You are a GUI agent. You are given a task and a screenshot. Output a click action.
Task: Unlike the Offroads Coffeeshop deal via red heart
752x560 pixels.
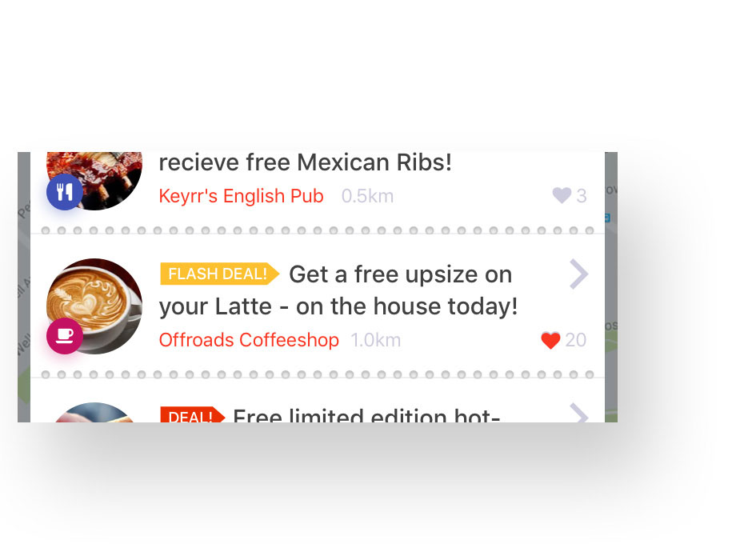550,340
